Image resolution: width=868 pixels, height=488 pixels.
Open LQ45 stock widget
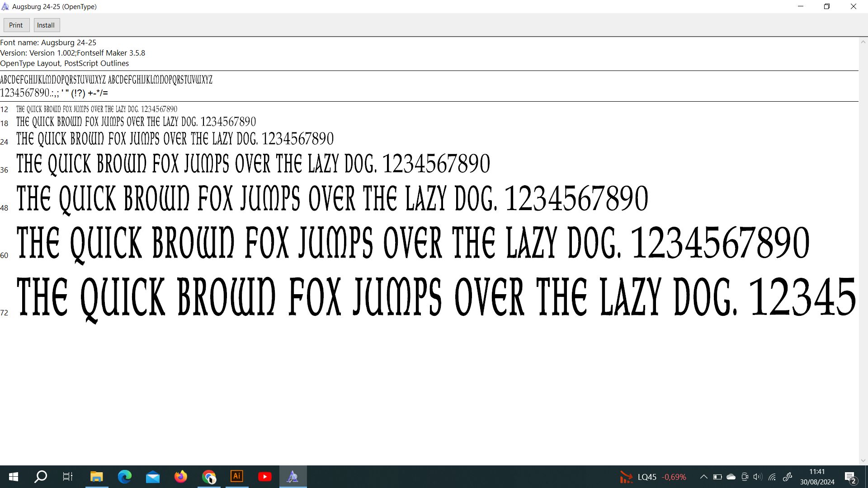pyautogui.click(x=653, y=477)
